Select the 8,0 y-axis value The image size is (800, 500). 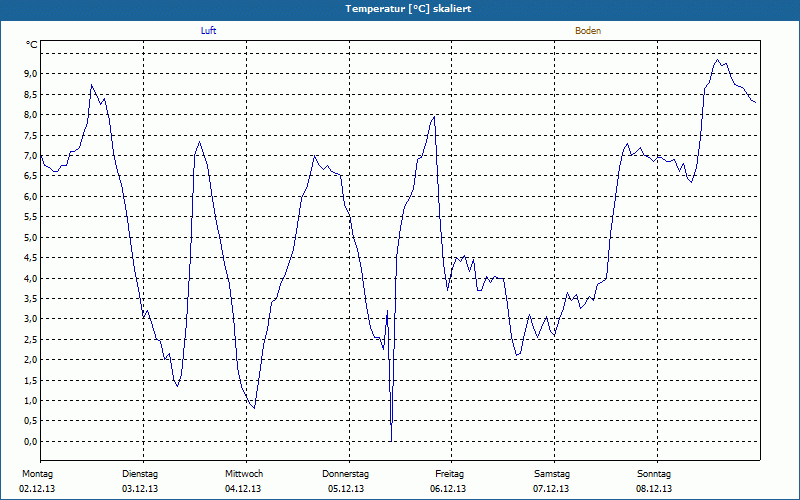click(31, 114)
